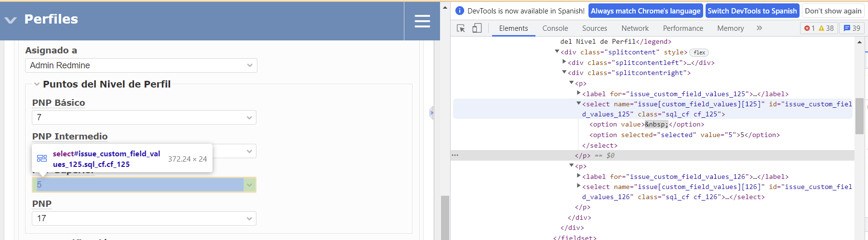Open the Performance tab
Image resolution: width=868 pixels, height=240 pixels.
pos(683,28)
